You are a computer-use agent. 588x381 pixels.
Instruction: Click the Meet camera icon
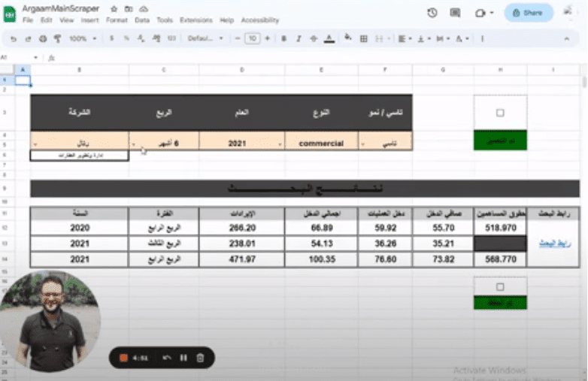click(x=480, y=14)
